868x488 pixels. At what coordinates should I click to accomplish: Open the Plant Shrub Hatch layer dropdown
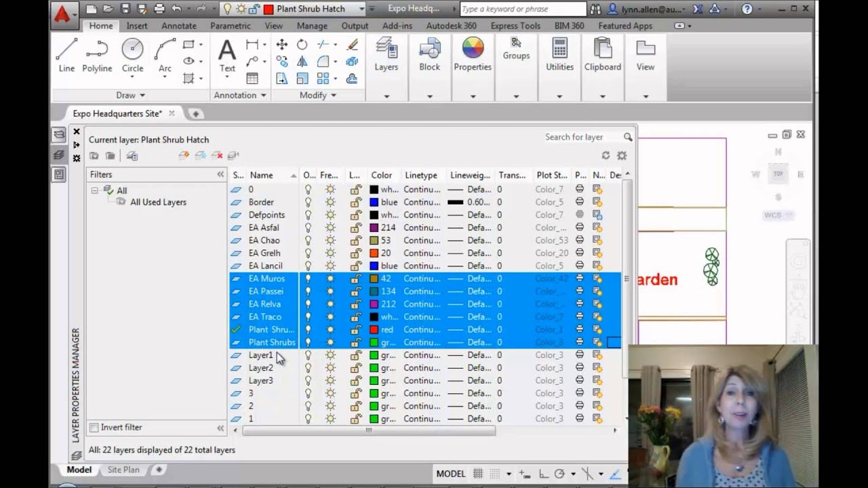[361, 9]
